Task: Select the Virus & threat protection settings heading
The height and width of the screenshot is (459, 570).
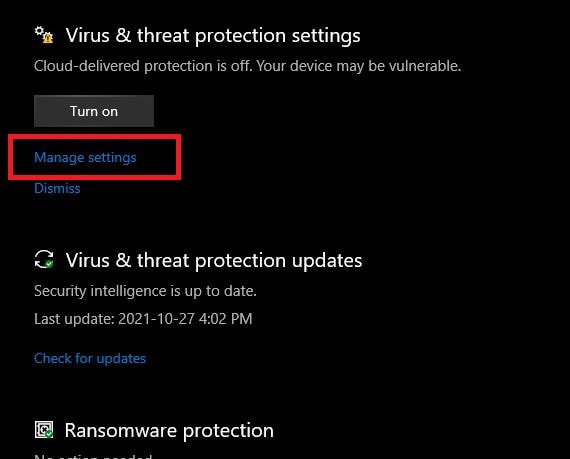Action: [x=213, y=36]
